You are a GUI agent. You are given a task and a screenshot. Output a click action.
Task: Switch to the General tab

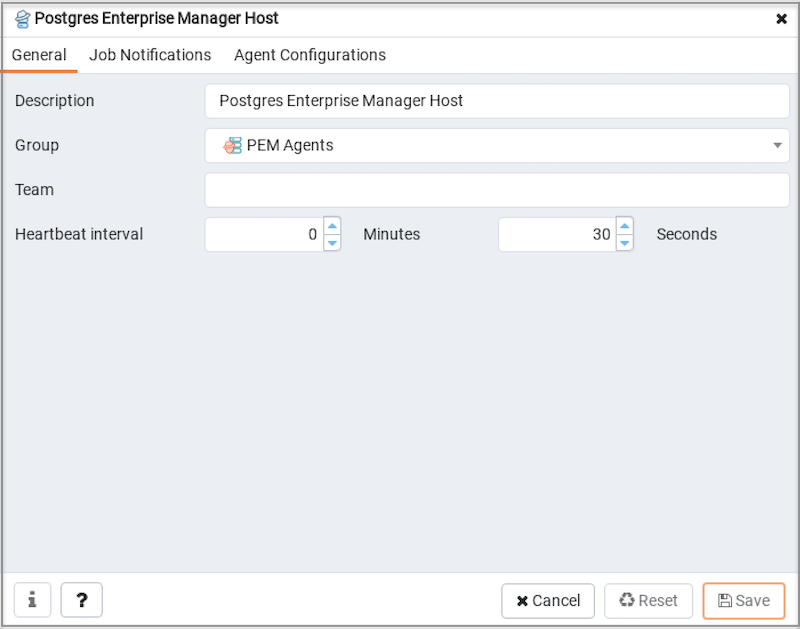click(x=39, y=55)
